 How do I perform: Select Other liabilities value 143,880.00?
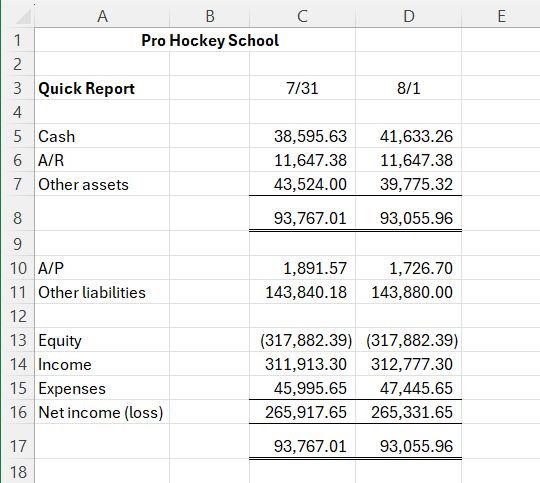tap(408, 292)
